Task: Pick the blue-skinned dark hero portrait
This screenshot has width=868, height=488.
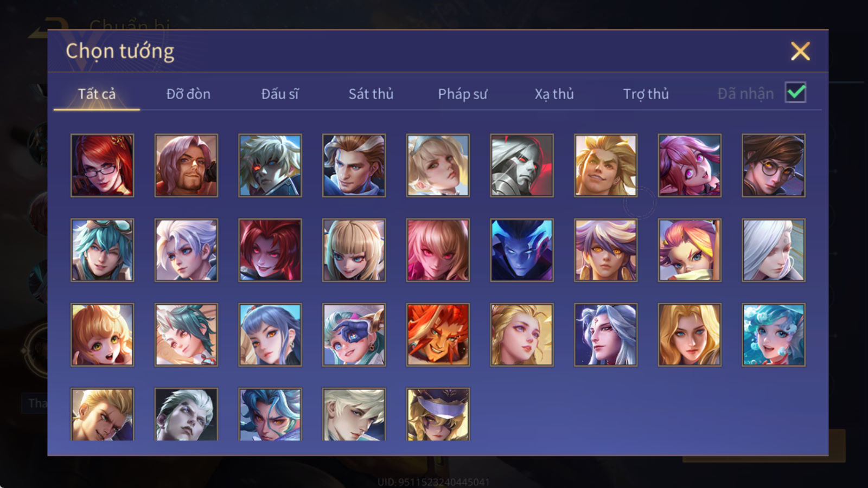Action: pos(522,250)
